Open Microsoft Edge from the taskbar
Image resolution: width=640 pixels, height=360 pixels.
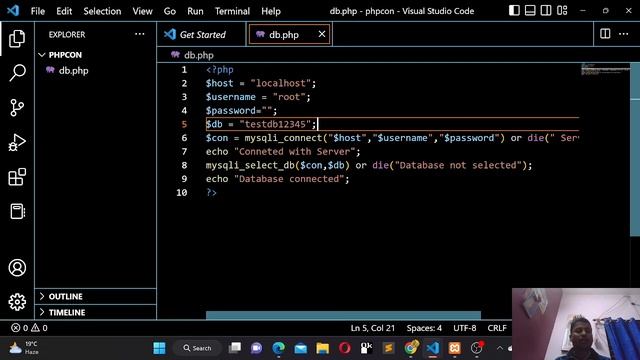(x=278, y=348)
